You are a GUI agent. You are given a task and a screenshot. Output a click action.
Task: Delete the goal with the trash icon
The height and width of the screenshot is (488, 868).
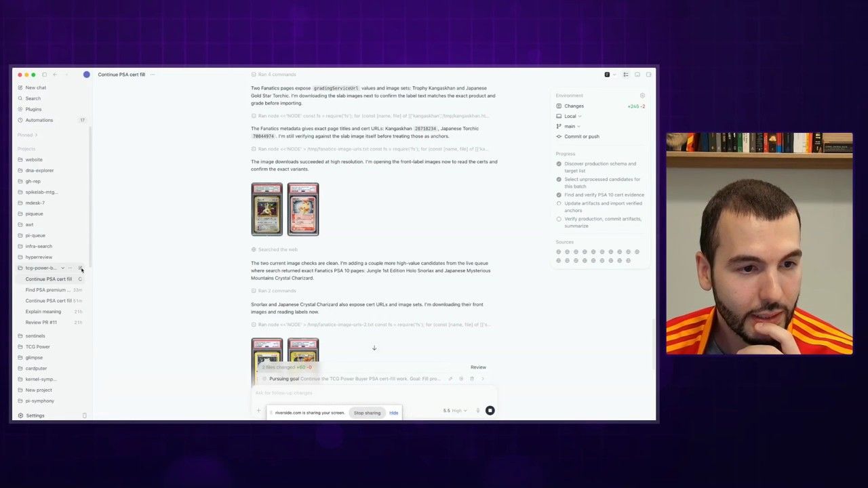tap(472, 379)
